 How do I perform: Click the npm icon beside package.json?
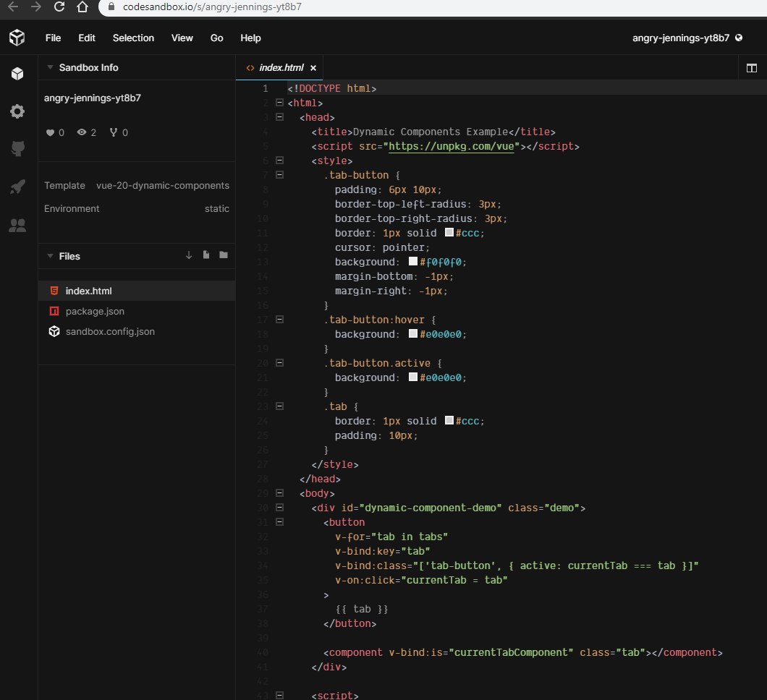click(54, 312)
